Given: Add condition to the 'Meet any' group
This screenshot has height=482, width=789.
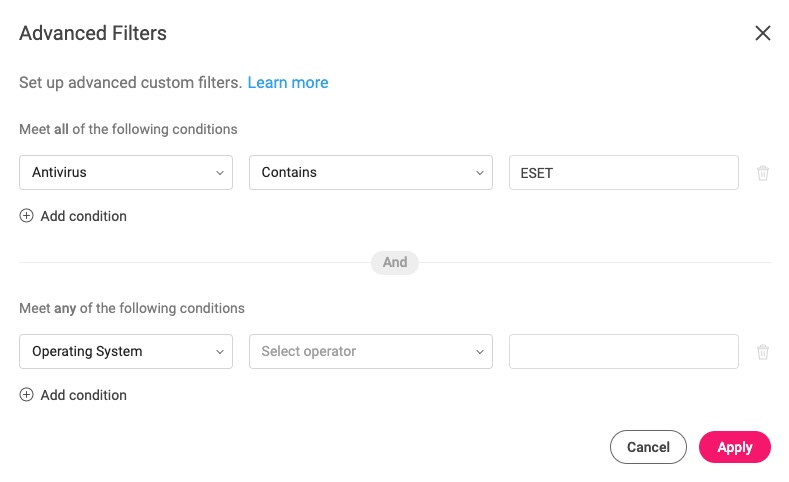Looking at the screenshot, I should click(x=73, y=395).
